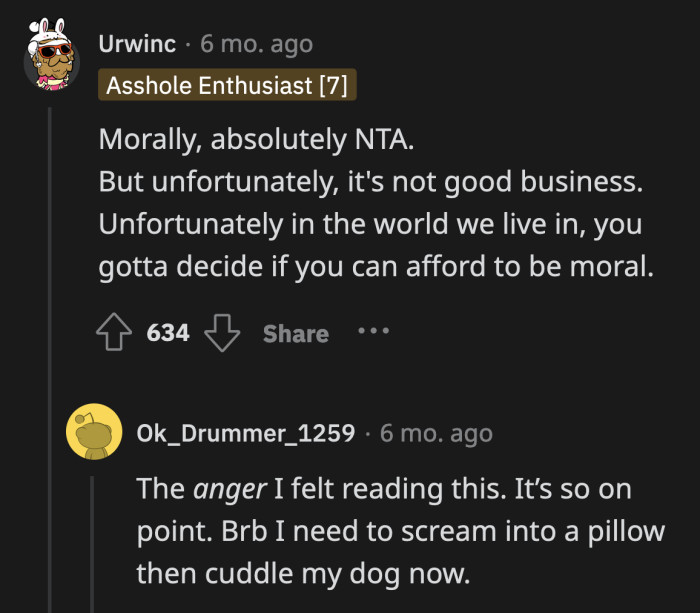The height and width of the screenshot is (613, 700).
Task: Open the timestamp next to Ok_Drummer_1259
Action: (x=436, y=433)
